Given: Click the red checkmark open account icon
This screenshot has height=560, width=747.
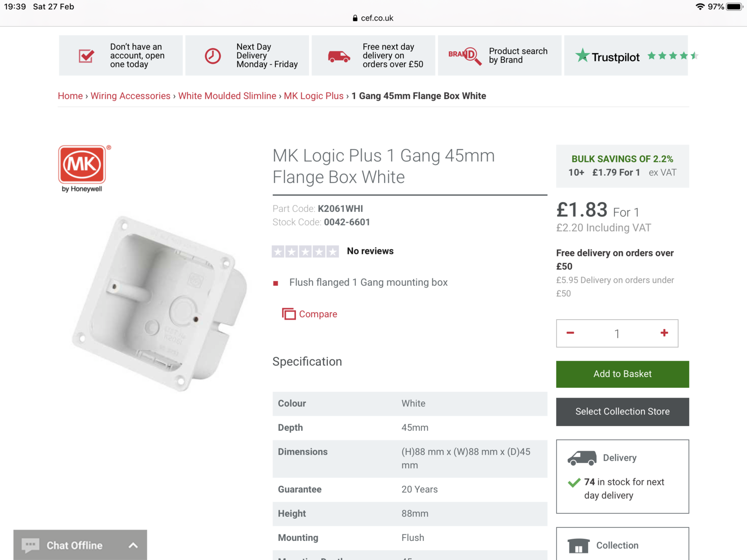Looking at the screenshot, I should pos(86,56).
